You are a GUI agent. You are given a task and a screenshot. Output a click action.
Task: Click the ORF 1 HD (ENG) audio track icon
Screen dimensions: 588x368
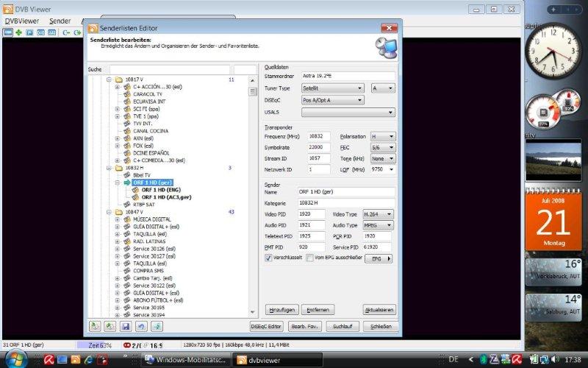(x=136, y=190)
